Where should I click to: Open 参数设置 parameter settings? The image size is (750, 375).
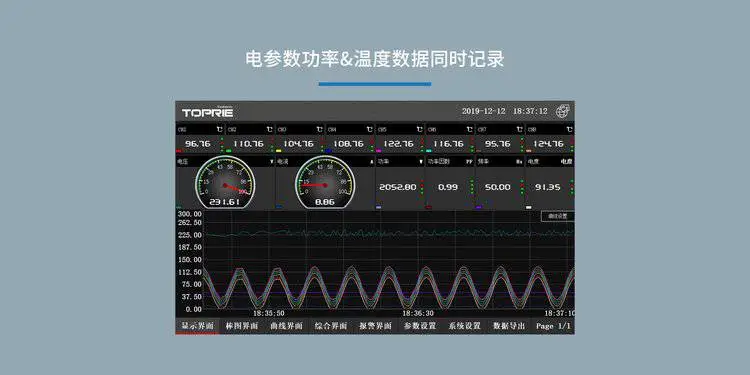[420, 326]
